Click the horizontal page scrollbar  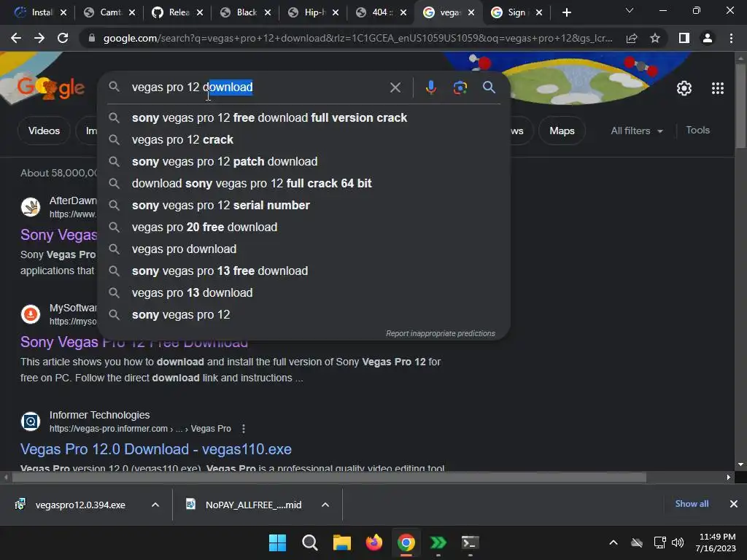click(x=329, y=477)
